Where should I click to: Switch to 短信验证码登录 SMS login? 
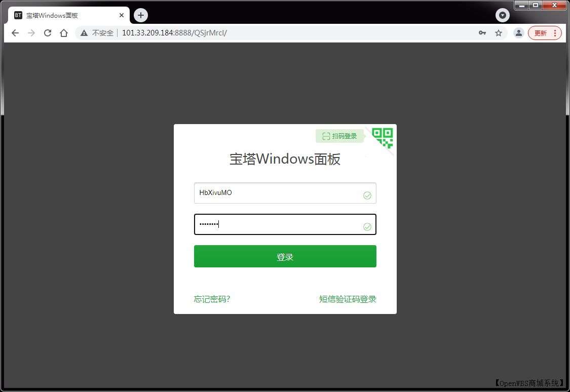tap(348, 299)
